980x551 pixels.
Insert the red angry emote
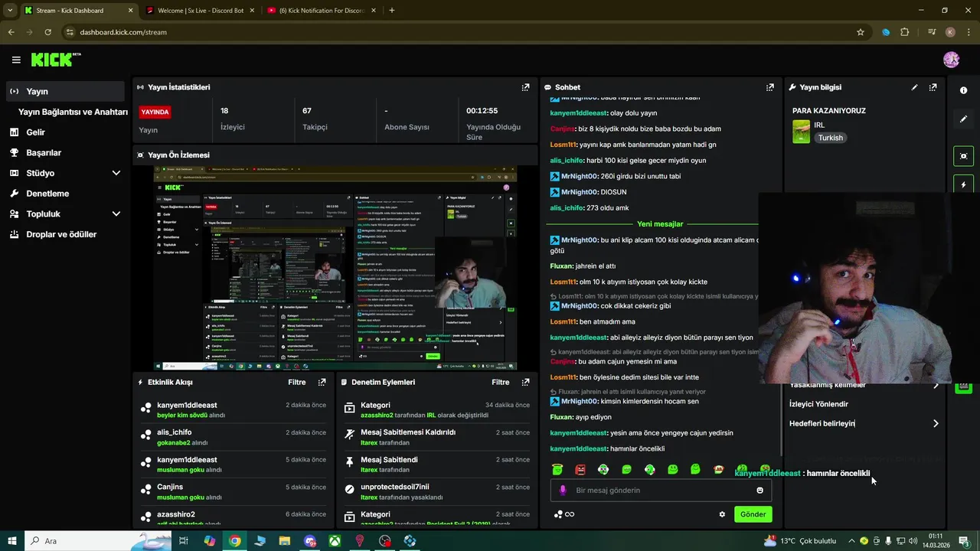coord(580,469)
